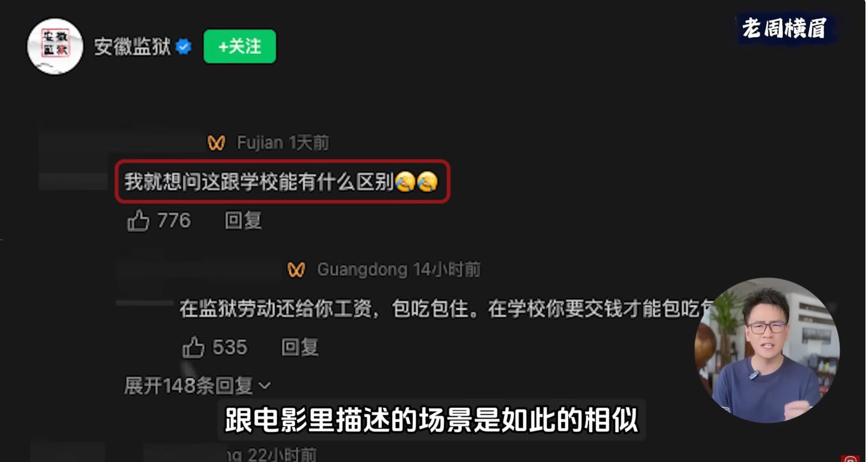
Task: Click the Guangdong 14小时前 timestamp
Action: [x=399, y=269]
